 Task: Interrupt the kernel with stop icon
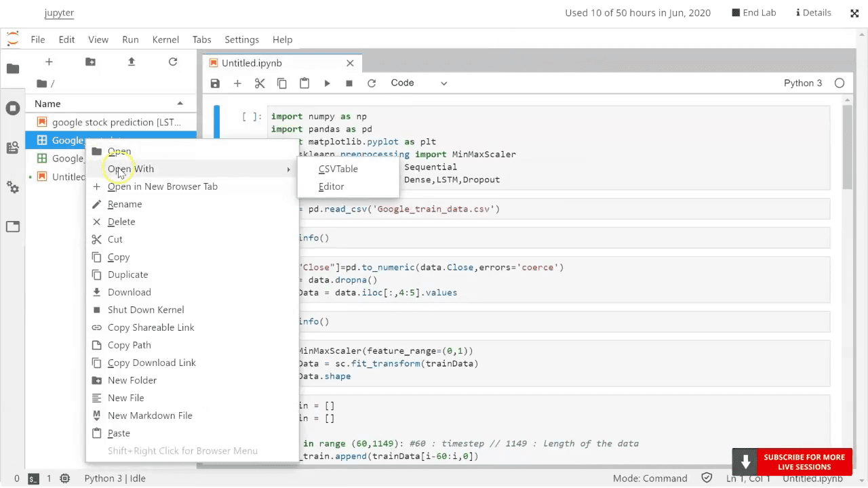[x=349, y=83]
